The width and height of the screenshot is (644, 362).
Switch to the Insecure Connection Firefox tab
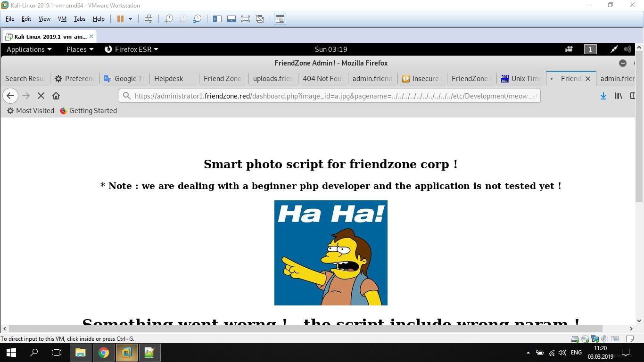[422, 79]
